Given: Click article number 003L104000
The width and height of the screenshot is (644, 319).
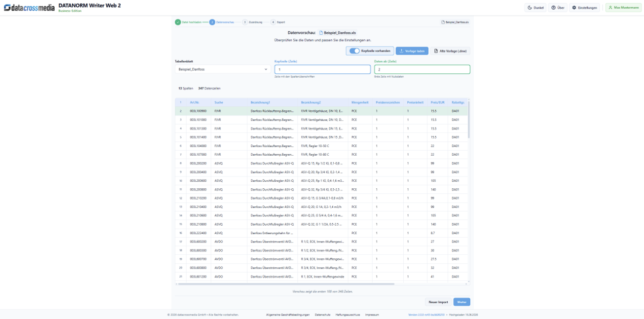Looking at the screenshot, I should tap(198, 145).
